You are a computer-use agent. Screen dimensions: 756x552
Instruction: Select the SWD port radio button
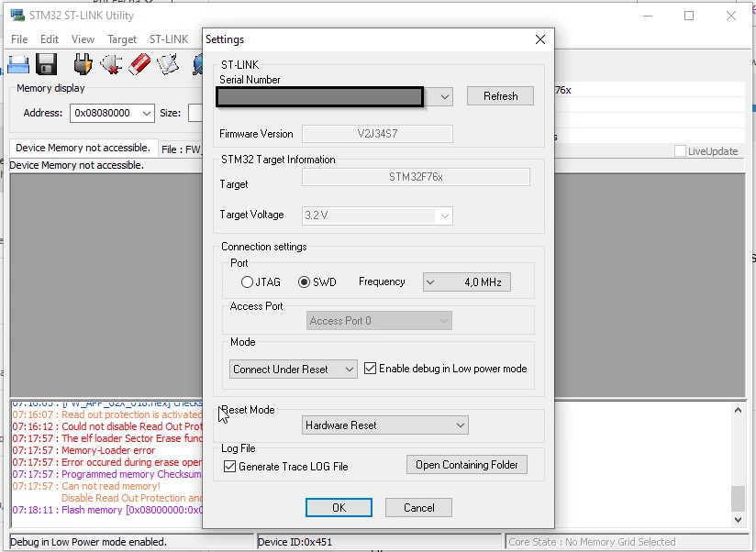pyautogui.click(x=304, y=282)
